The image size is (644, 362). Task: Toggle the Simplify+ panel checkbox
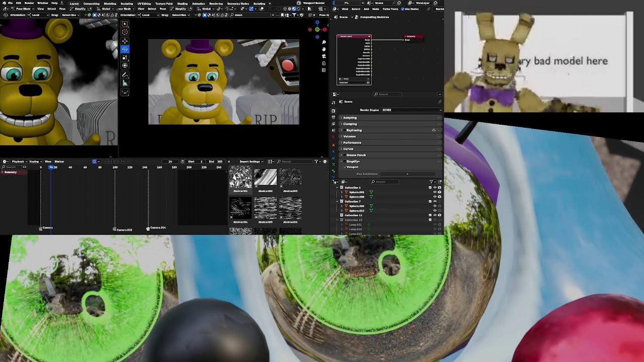pos(345,161)
